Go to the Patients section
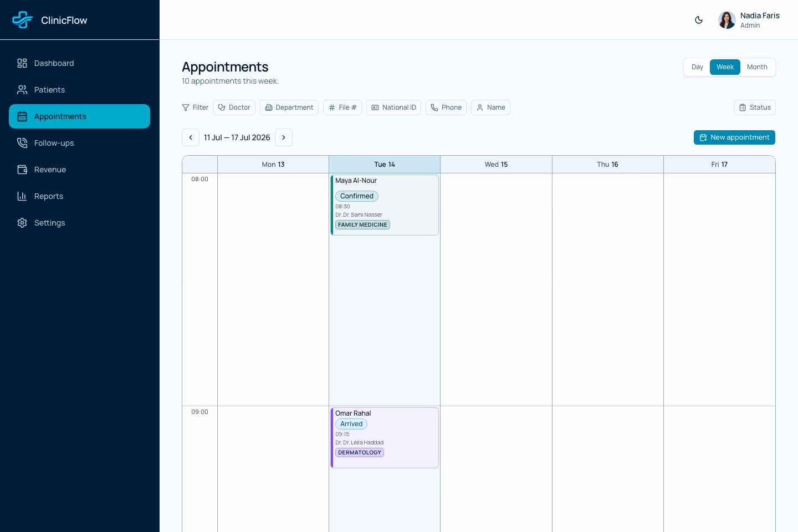 coord(79,90)
